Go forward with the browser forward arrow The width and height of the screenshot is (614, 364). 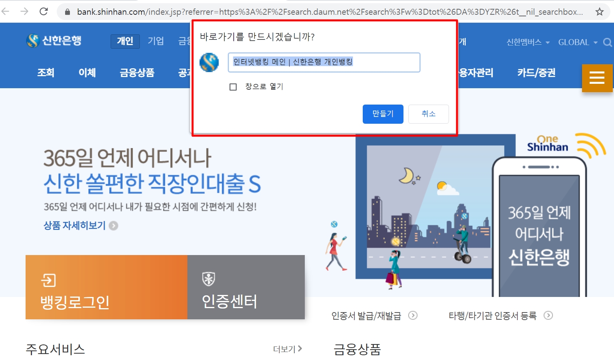click(24, 12)
